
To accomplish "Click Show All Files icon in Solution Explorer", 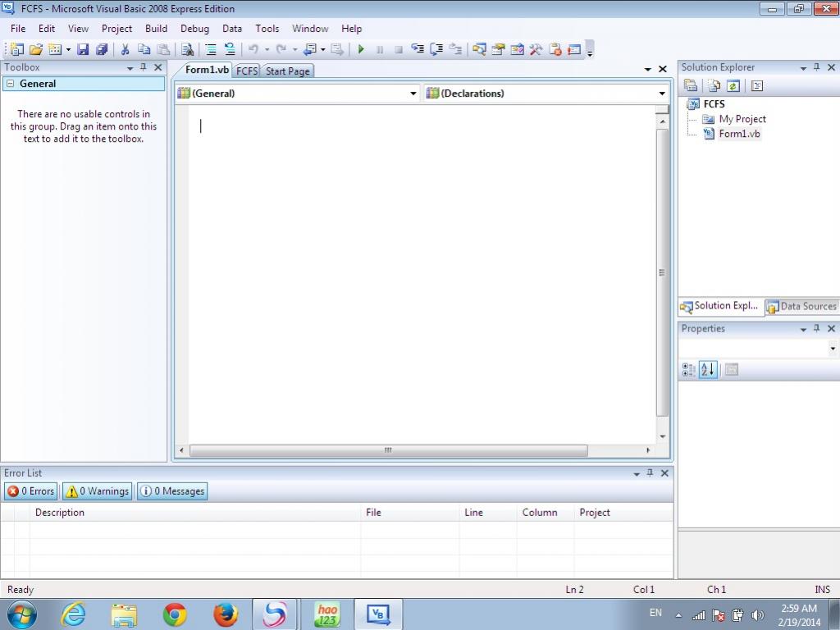I will [714, 85].
